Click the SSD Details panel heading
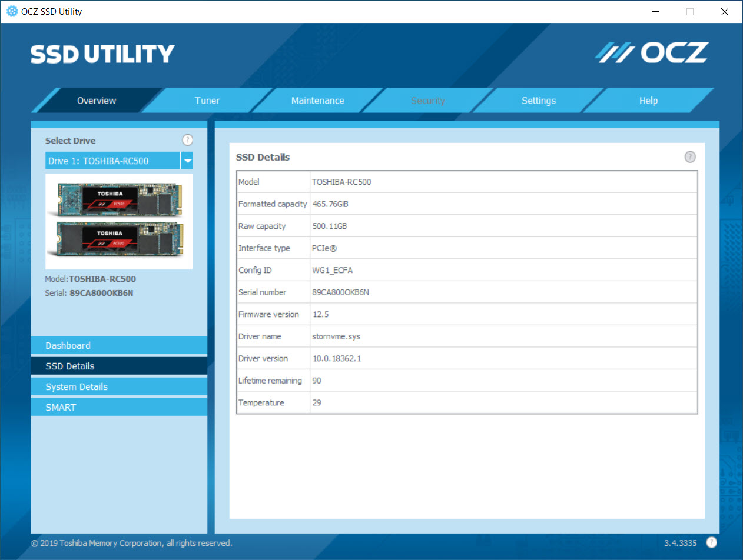 pyautogui.click(x=263, y=157)
